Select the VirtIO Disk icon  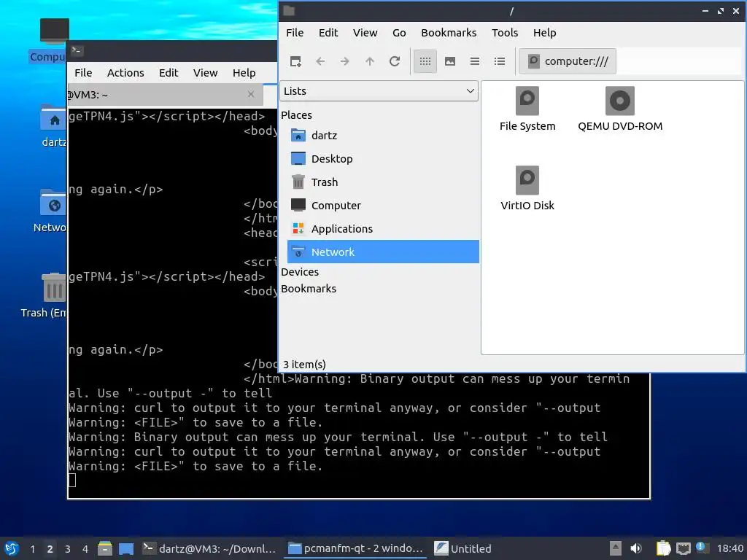tap(527, 189)
